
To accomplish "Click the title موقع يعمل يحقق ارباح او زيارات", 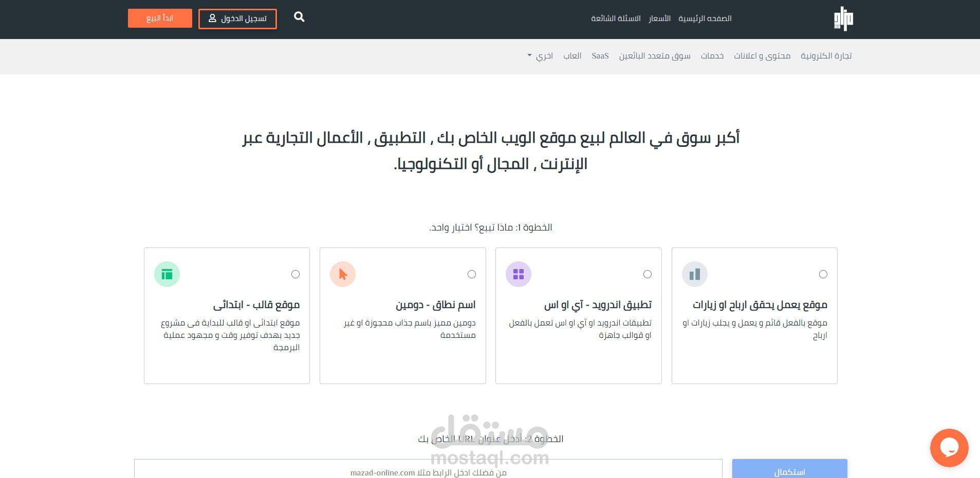I will pyautogui.click(x=760, y=304).
